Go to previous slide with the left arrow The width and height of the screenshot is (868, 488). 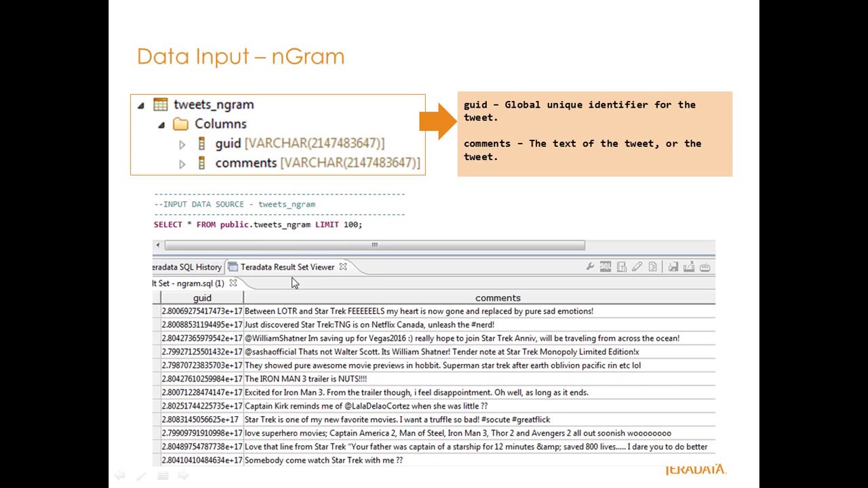click(119, 476)
